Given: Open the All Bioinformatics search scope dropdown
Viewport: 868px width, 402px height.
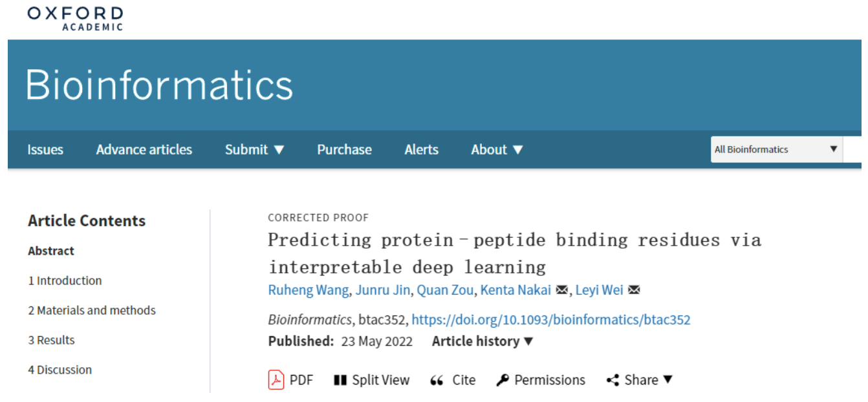Looking at the screenshot, I should point(776,149).
